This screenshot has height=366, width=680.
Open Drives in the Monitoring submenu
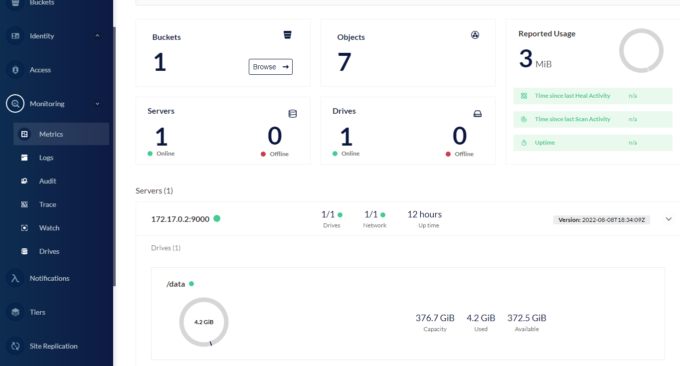pos(49,251)
